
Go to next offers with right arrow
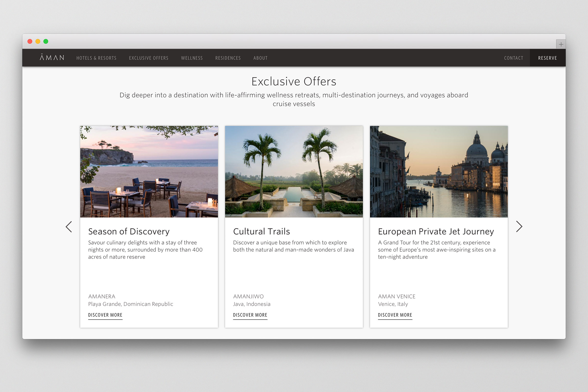pos(519,226)
